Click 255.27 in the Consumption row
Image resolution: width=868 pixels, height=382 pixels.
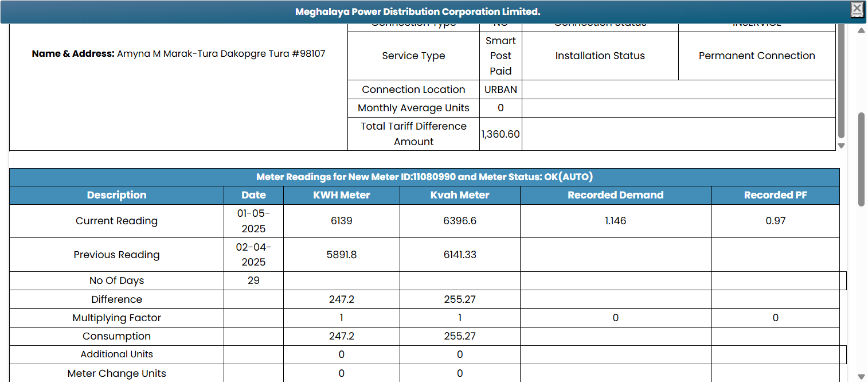tap(460, 336)
